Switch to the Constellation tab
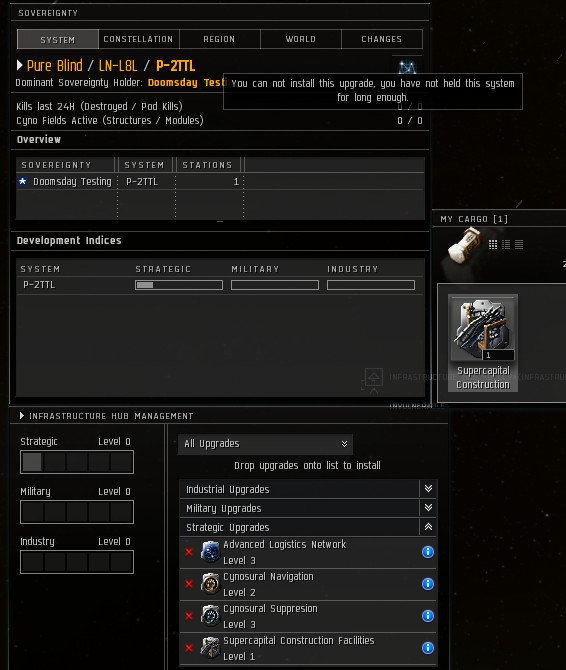The image size is (566, 670). 138,39
